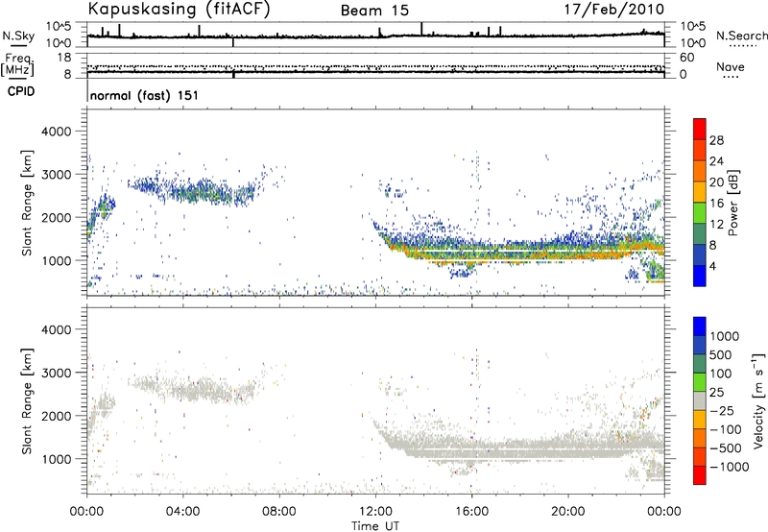Select the "N.Sky" legend label
This screenshot has height=532, width=768.
tap(18, 36)
